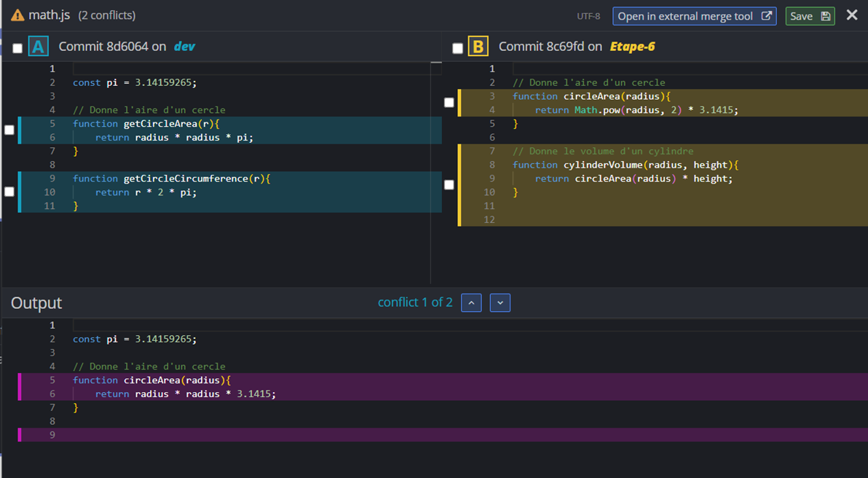Check the circleArea hunk in pane B
This screenshot has width=868, height=478.
[x=449, y=103]
